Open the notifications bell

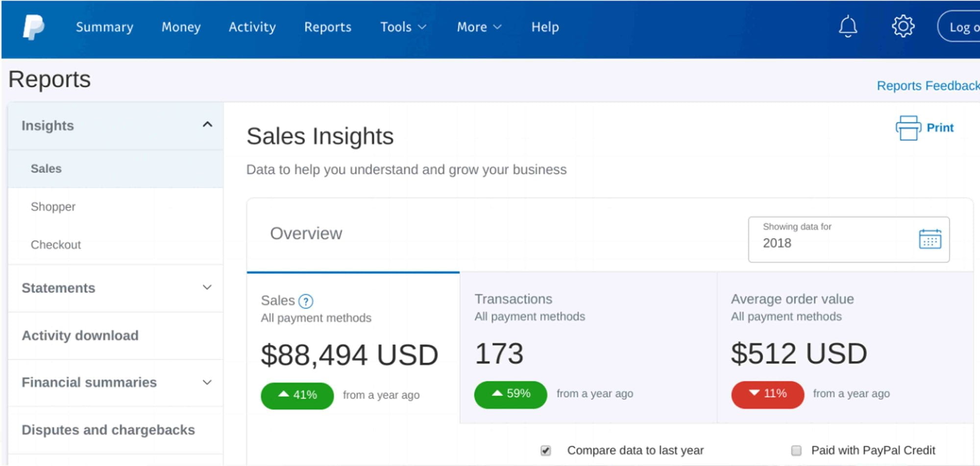848,26
